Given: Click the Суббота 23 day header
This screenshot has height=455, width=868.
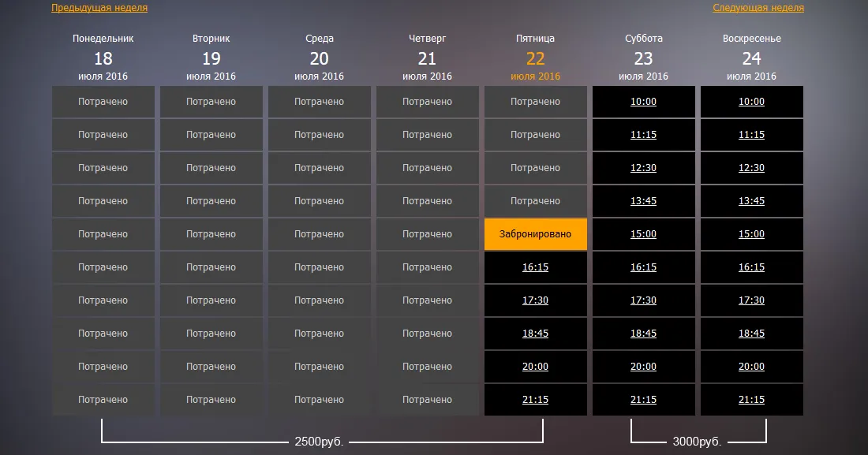Looking at the screenshot, I should click(643, 58).
